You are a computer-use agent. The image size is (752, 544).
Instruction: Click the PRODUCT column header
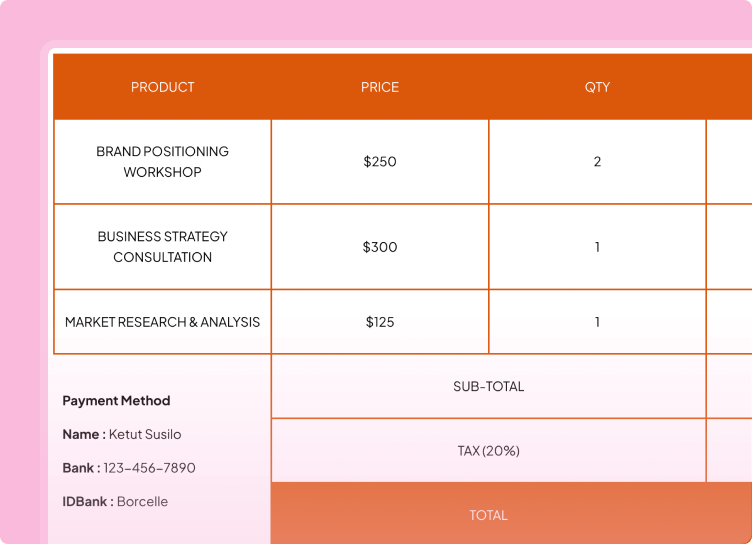point(162,87)
